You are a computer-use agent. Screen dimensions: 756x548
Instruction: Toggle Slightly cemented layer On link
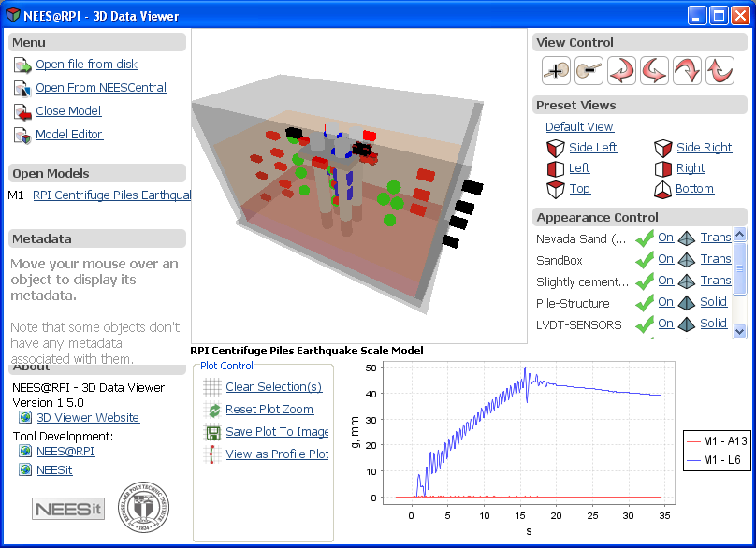pyautogui.click(x=666, y=280)
